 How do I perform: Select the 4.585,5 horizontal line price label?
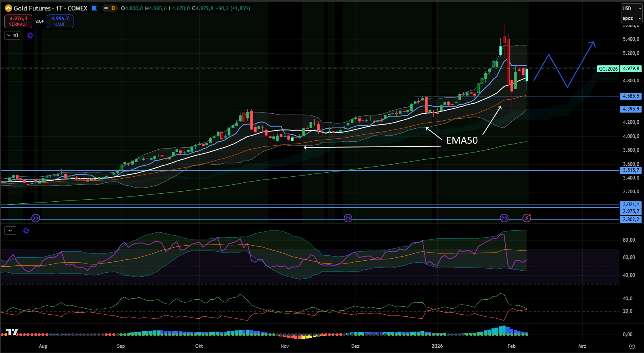point(631,96)
